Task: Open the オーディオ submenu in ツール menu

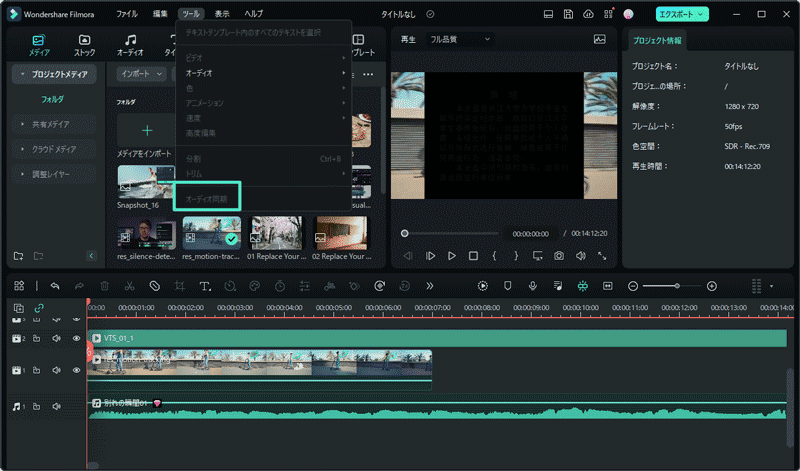Action: pyautogui.click(x=264, y=73)
